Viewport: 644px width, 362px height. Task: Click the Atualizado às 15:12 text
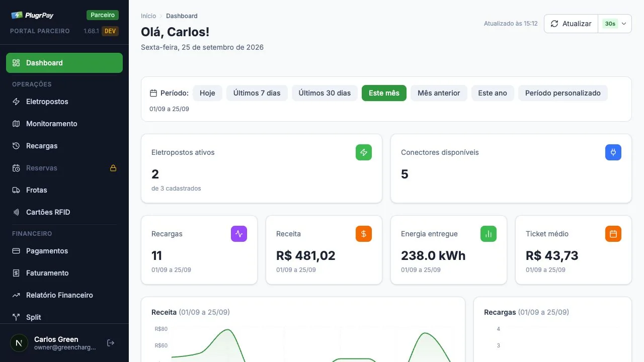coord(511,24)
